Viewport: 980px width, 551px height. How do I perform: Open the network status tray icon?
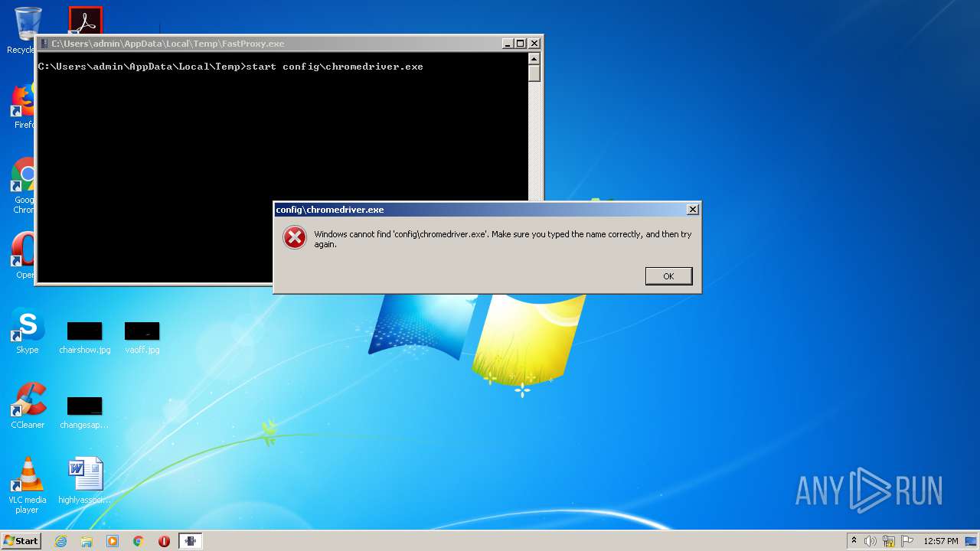[889, 541]
